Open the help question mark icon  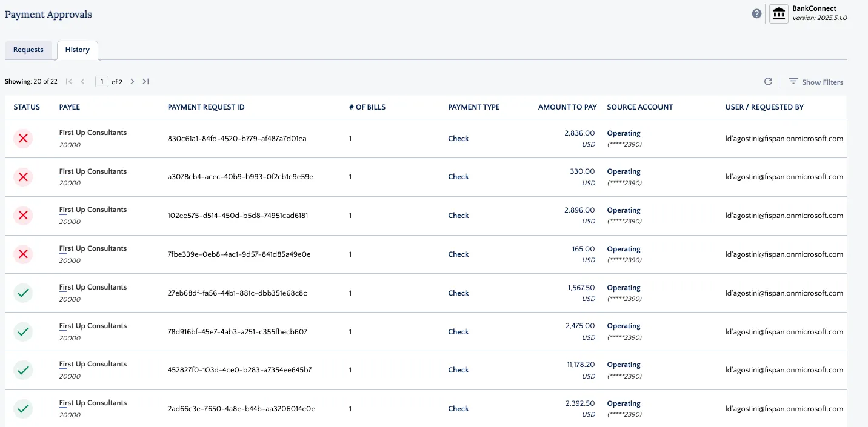click(756, 13)
